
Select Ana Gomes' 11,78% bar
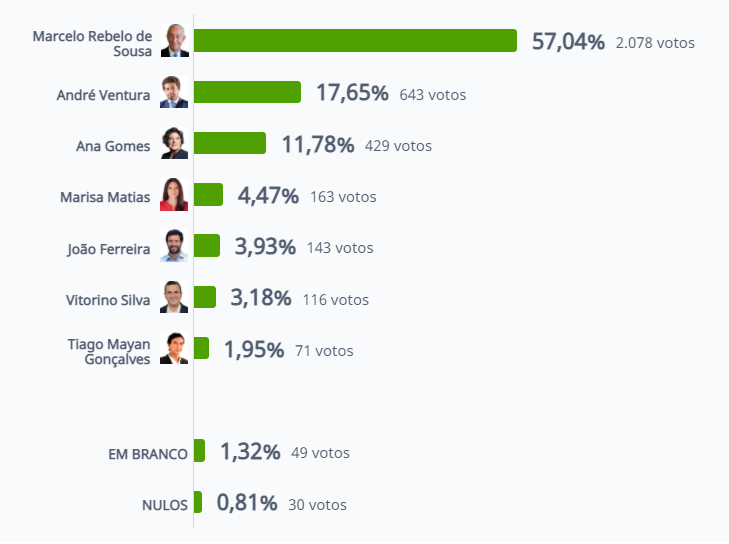click(x=230, y=143)
